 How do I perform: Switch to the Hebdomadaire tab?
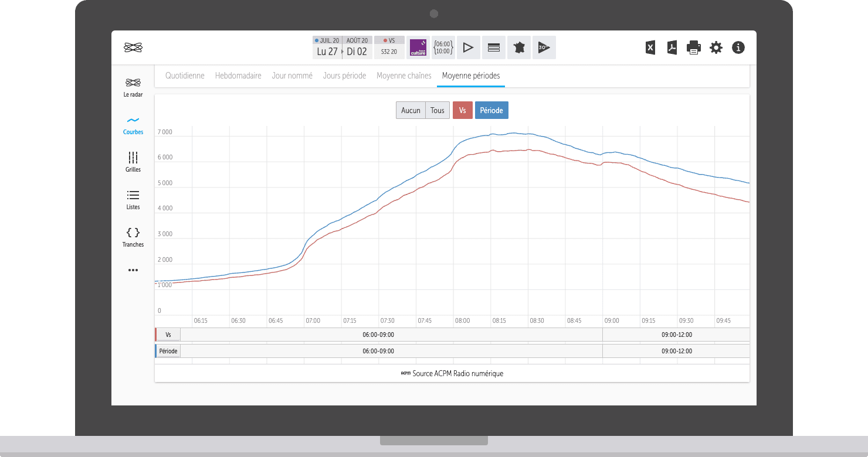238,76
